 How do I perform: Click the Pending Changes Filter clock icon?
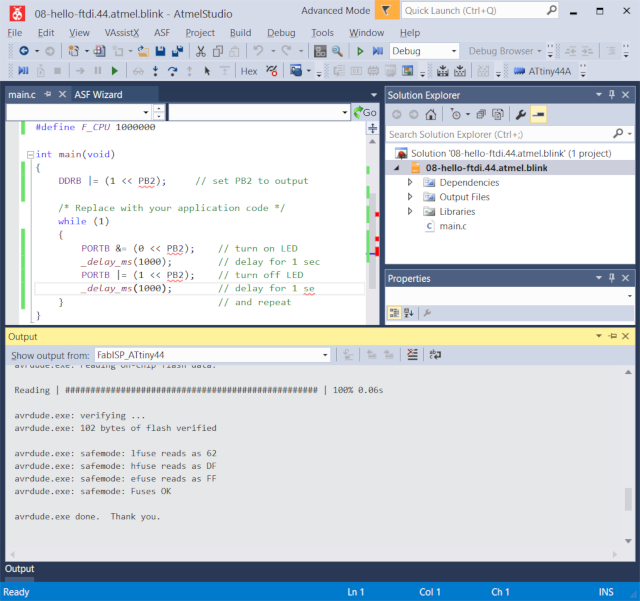click(456, 115)
